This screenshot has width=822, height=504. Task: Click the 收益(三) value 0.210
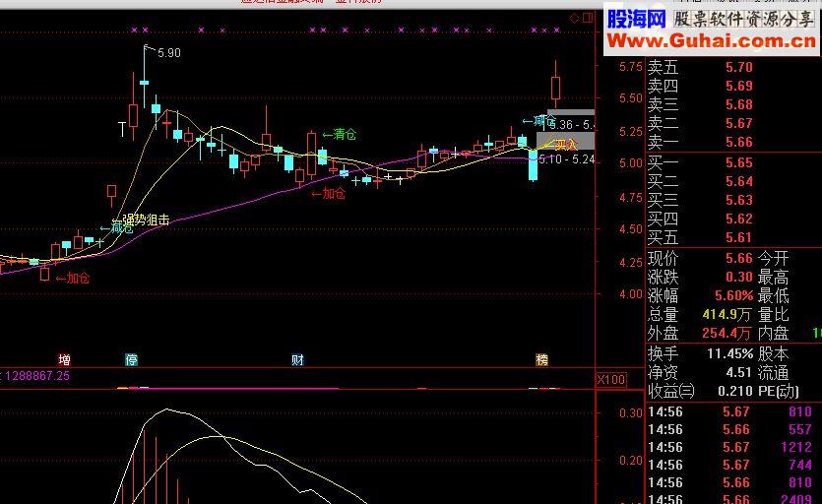coord(735,391)
